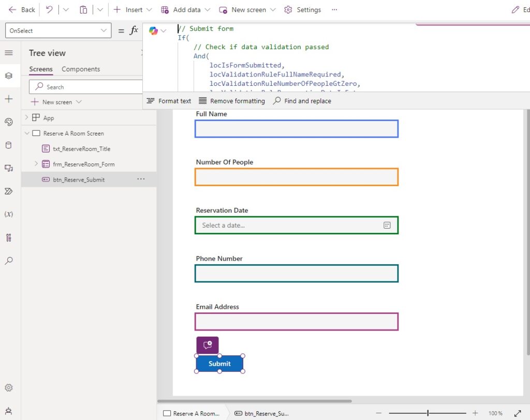
Task: Open the New screen dropdown arrow
Action: pos(273,9)
